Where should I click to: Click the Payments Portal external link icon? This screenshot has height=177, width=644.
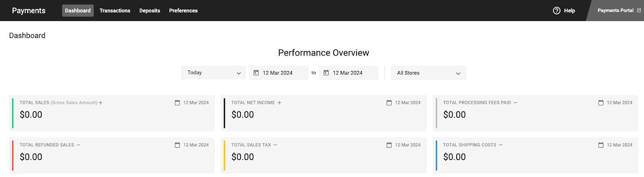click(x=639, y=10)
